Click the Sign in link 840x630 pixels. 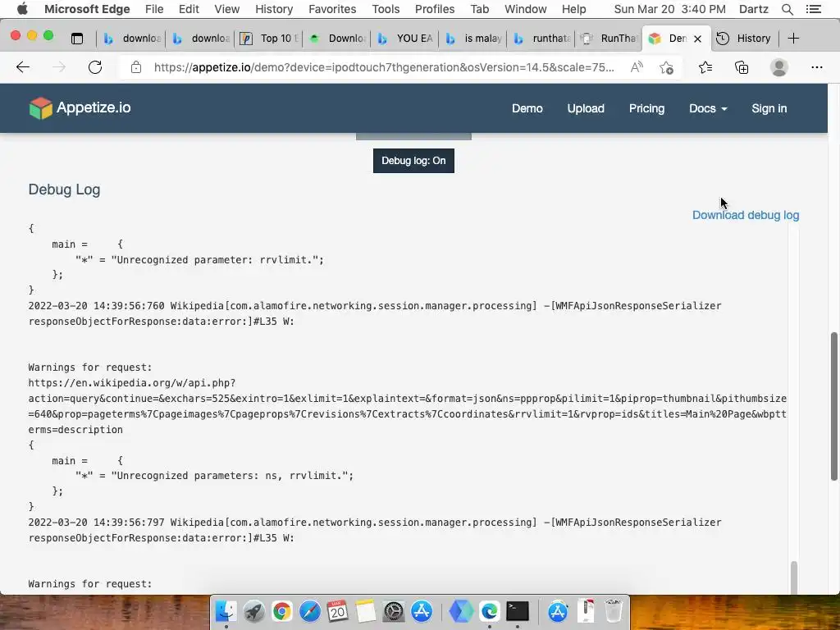[x=769, y=108]
